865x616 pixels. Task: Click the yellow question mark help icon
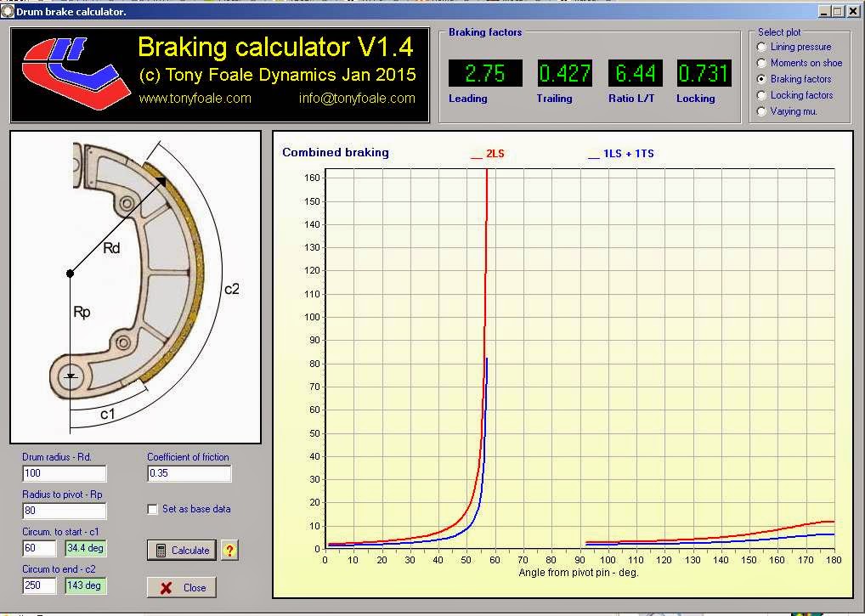[x=229, y=551]
